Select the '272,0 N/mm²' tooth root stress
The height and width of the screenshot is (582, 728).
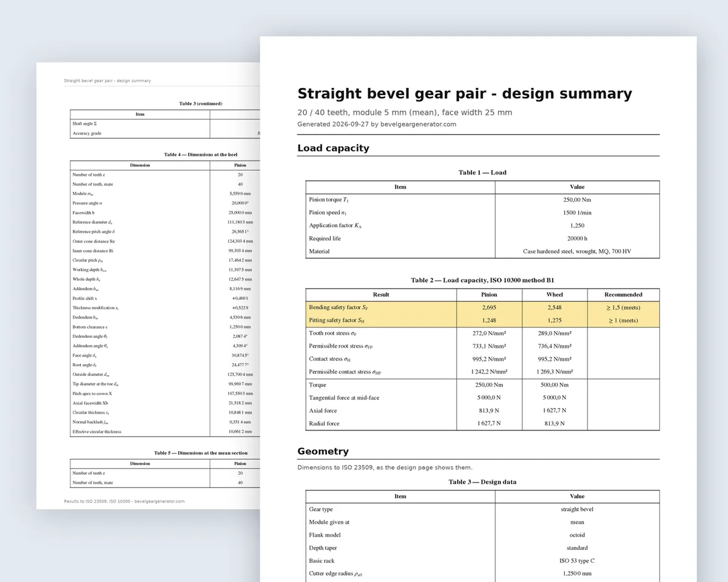(489, 333)
